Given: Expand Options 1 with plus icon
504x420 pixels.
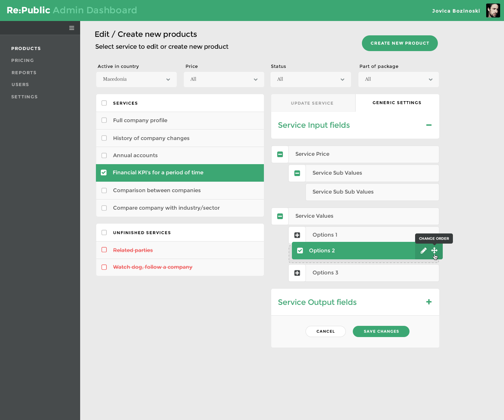Looking at the screenshot, I should tap(297, 235).
